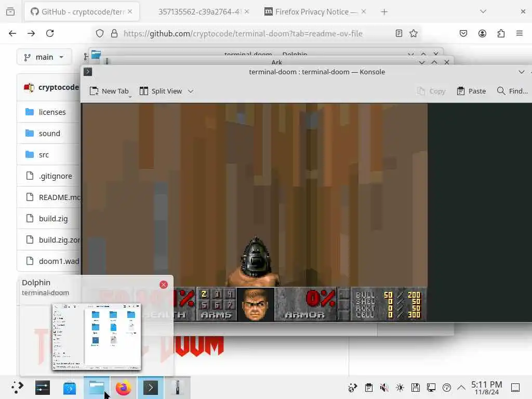
Task: Open Find in Konsole toolbar
Action: click(x=512, y=91)
